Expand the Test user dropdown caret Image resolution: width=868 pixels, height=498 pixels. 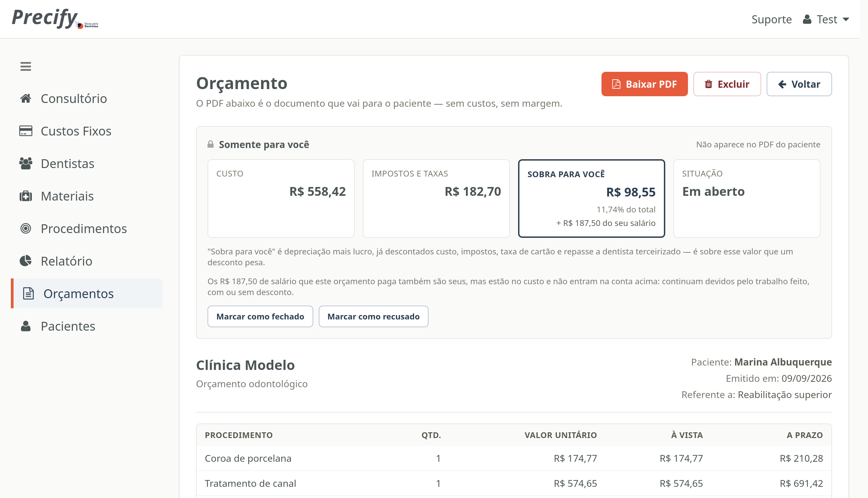pyautogui.click(x=846, y=20)
